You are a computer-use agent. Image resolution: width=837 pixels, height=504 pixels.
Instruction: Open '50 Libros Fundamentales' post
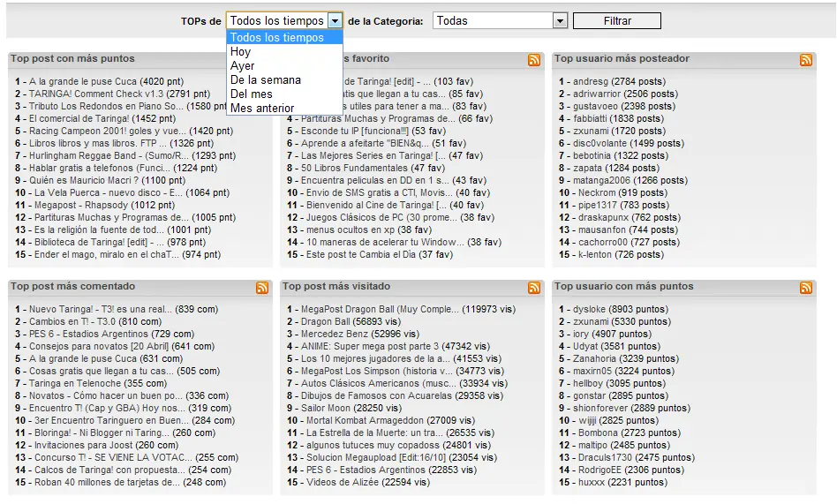coord(354,169)
